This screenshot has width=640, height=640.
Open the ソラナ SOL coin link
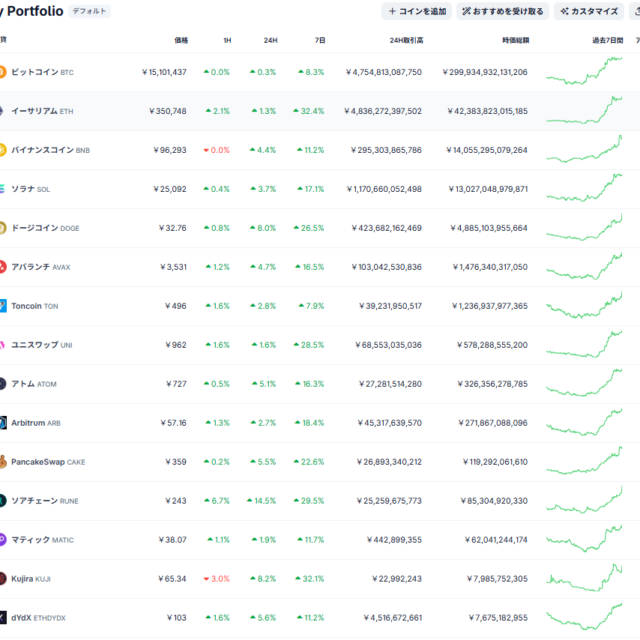coord(31,189)
